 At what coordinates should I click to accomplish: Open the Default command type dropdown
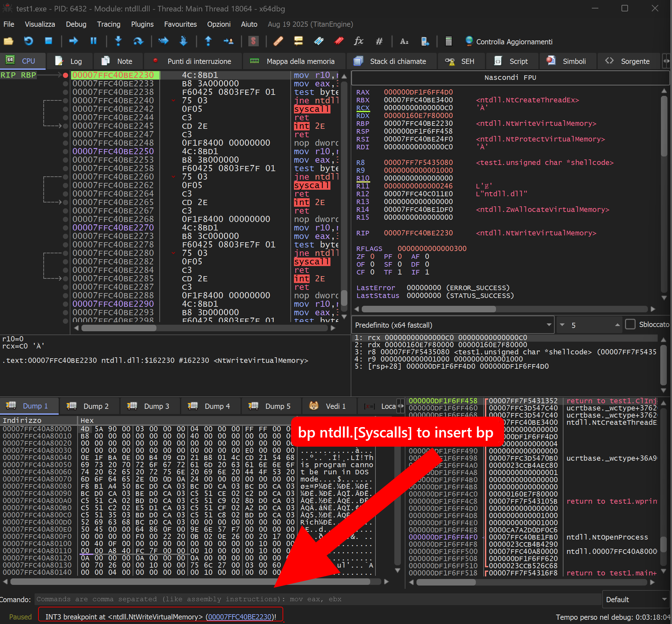click(635, 599)
